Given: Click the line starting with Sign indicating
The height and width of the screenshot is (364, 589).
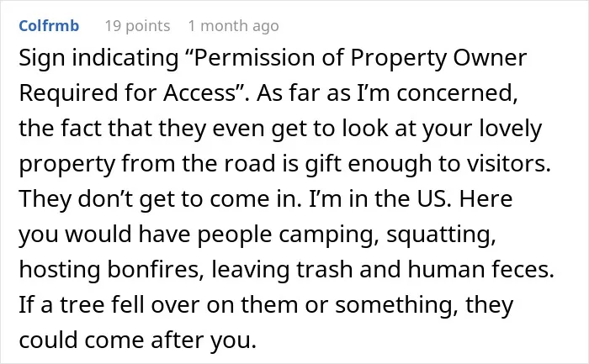Looking at the screenshot, I should pos(273,59).
